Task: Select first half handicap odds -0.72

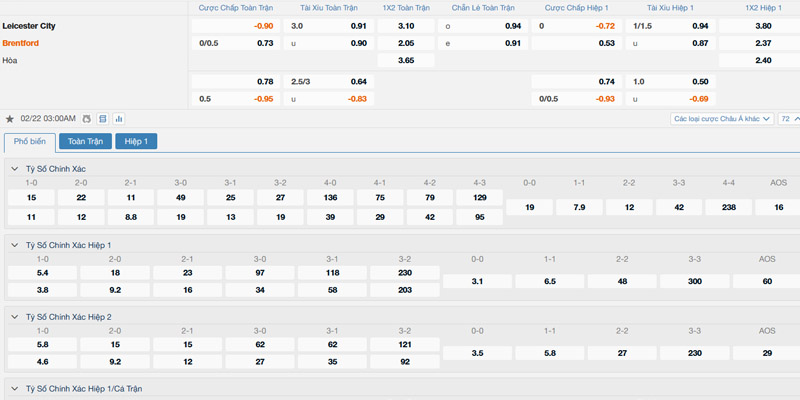Action: coord(577,26)
